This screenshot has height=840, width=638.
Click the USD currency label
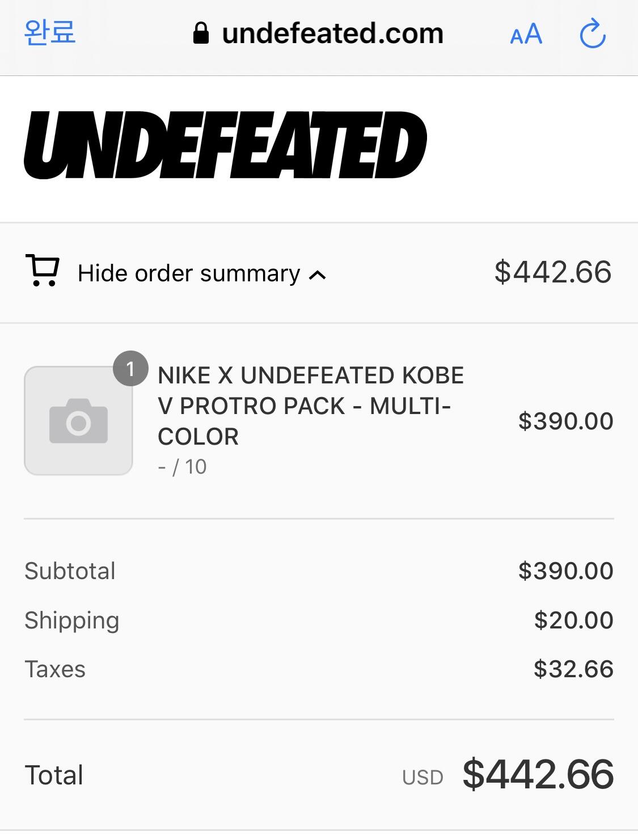click(x=422, y=777)
